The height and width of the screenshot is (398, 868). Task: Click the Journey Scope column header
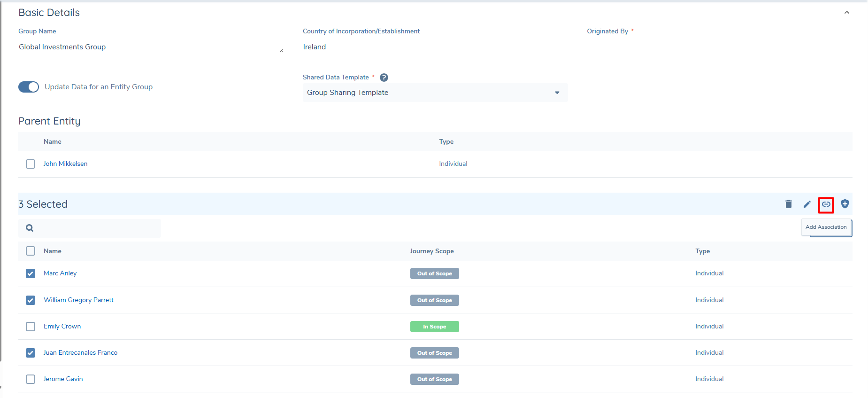pos(431,251)
